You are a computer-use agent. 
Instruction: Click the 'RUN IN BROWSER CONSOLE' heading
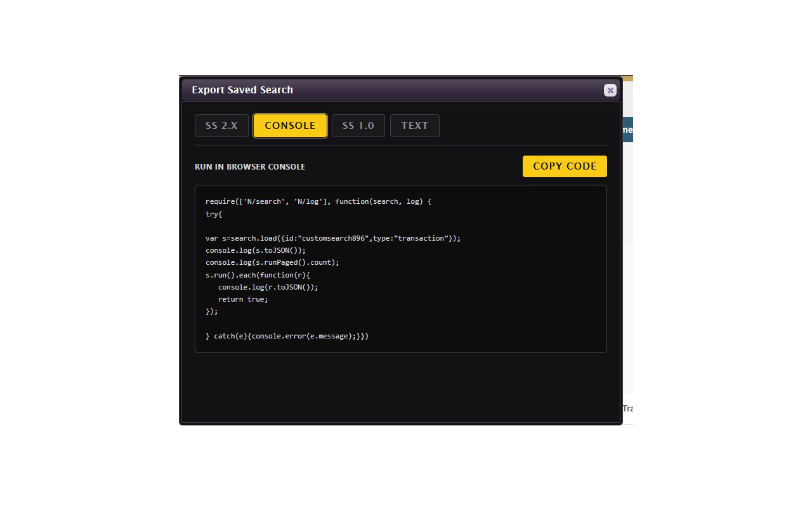pos(250,167)
